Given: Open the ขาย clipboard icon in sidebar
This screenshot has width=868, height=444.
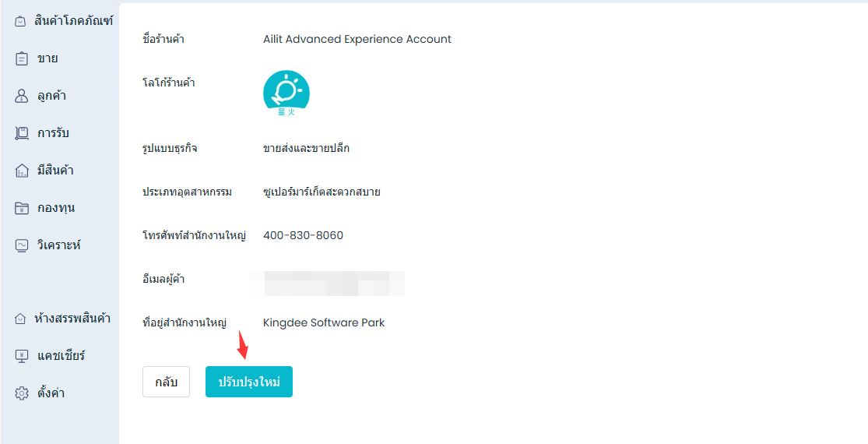Looking at the screenshot, I should coord(22,58).
